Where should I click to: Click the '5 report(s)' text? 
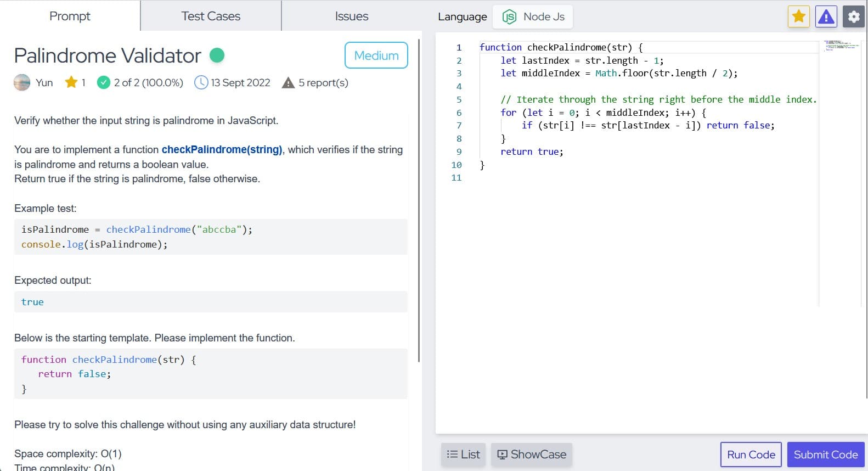(323, 83)
